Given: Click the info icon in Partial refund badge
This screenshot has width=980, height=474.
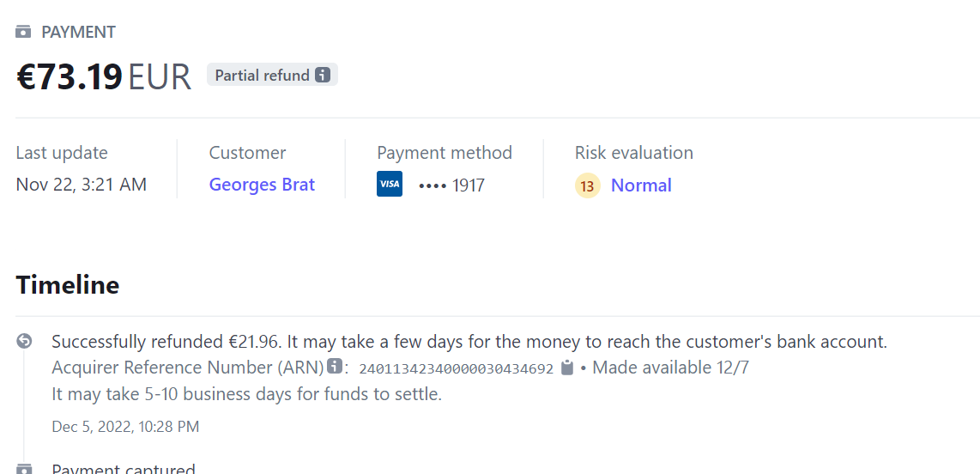Looking at the screenshot, I should 323,75.
